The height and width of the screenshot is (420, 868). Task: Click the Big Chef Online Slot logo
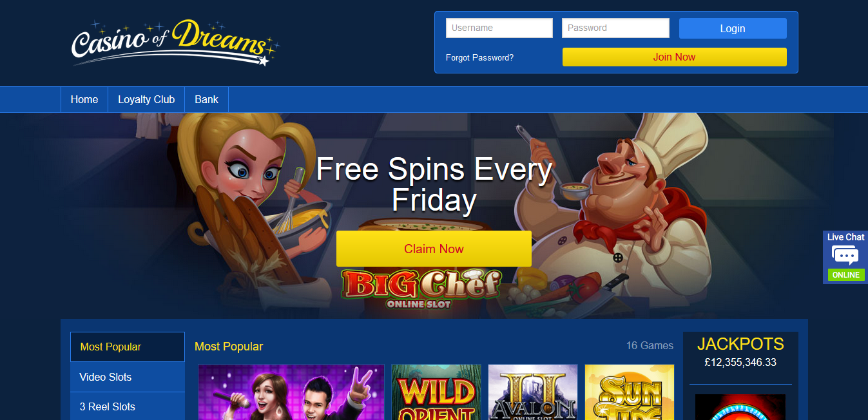(421, 288)
